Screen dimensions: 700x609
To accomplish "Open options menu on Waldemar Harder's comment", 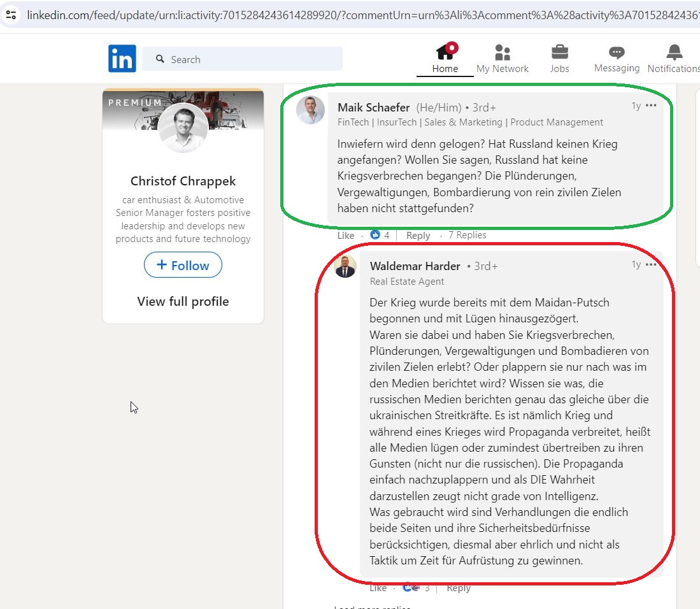I will (651, 264).
